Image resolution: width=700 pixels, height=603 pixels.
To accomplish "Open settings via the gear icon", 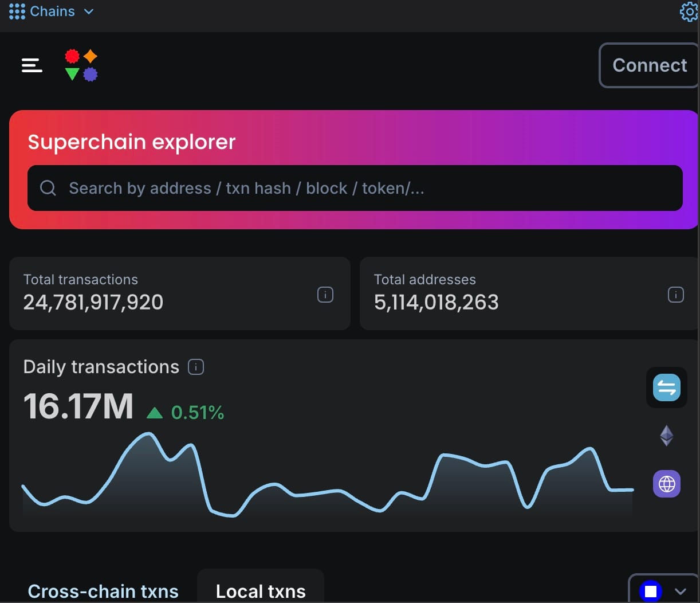I will pos(689,11).
